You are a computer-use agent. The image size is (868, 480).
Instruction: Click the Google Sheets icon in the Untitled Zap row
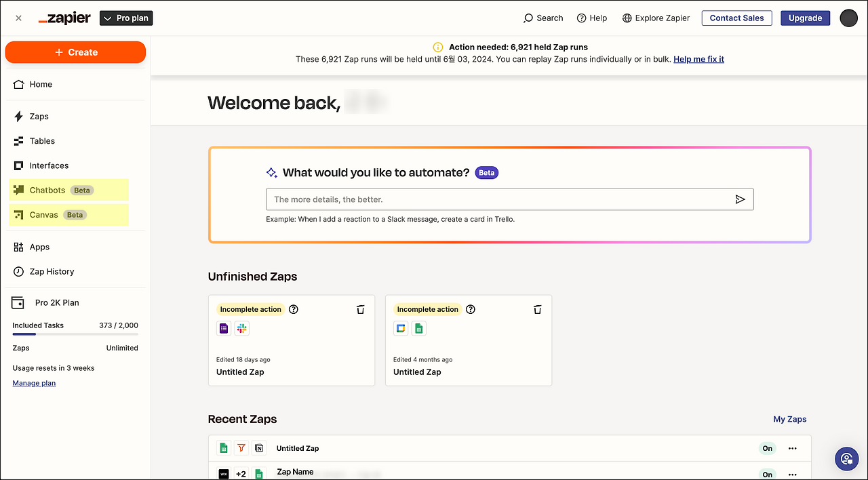(x=224, y=448)
